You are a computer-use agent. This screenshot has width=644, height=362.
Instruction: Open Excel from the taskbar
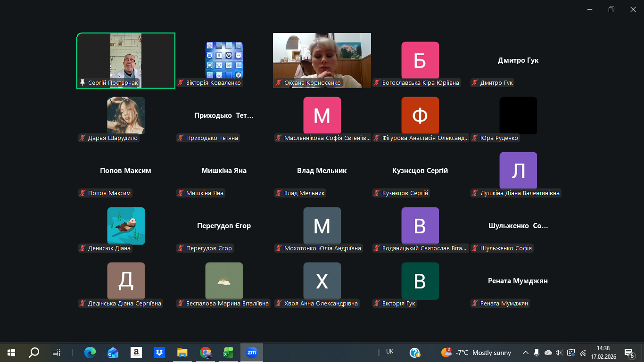pyautogui.click(x=228, y=352)
